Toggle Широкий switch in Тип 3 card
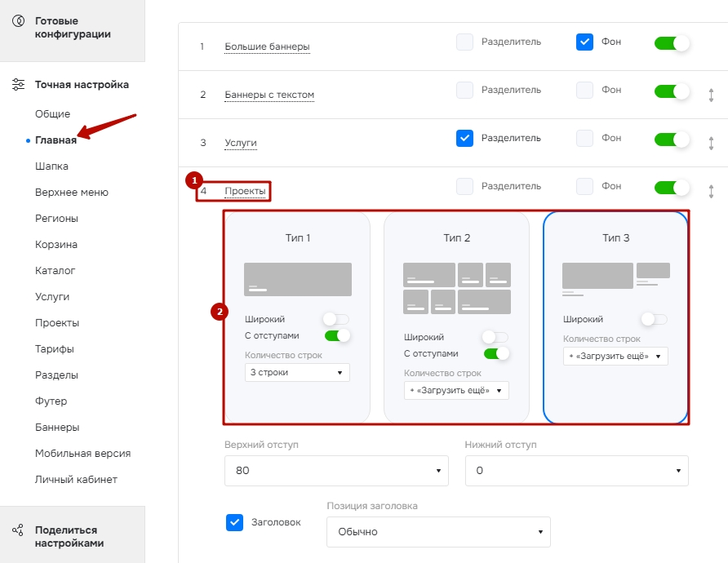The image size is (728, 563). coord(655,319)
